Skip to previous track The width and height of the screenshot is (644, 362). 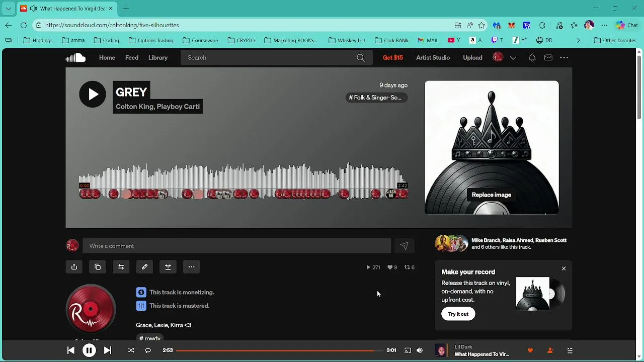pos(71,350)
